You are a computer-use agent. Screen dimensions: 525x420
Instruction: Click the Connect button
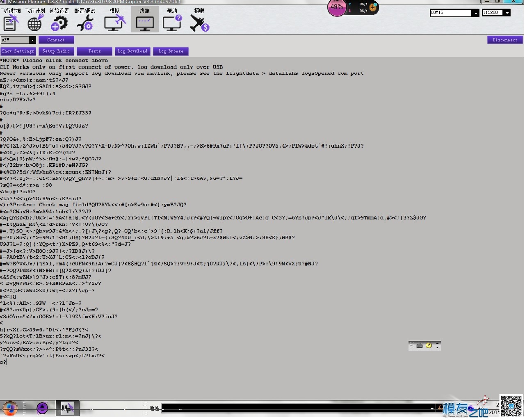56,40
